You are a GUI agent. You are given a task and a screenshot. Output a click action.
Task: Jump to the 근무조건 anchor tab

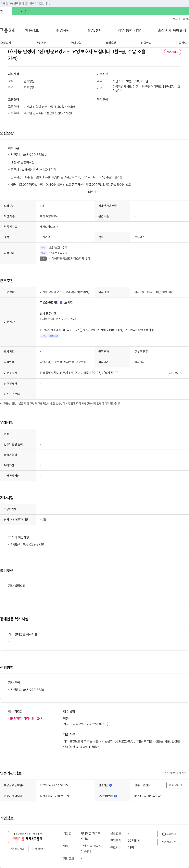41,43
